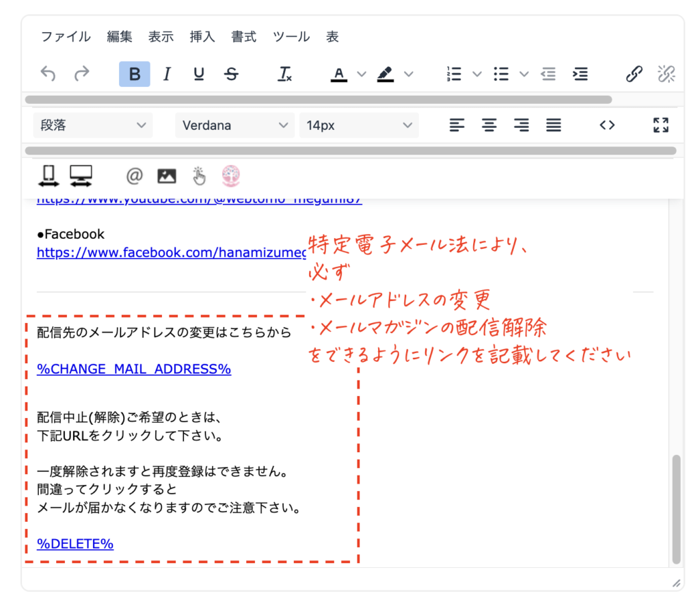700x602 pixels.
Task: Open source code view icon
Action: tap(607, 125)
